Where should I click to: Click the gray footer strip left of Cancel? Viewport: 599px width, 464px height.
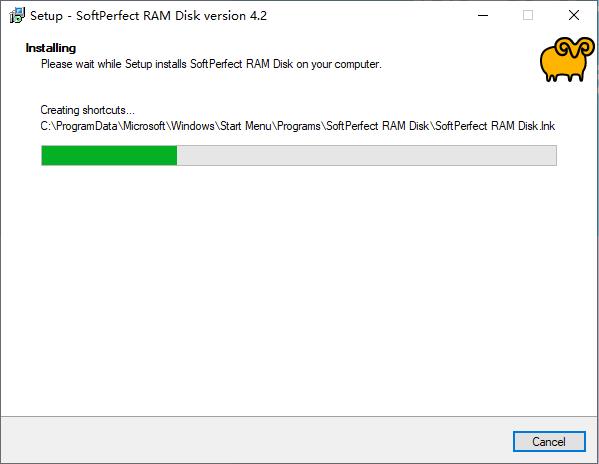256,440
